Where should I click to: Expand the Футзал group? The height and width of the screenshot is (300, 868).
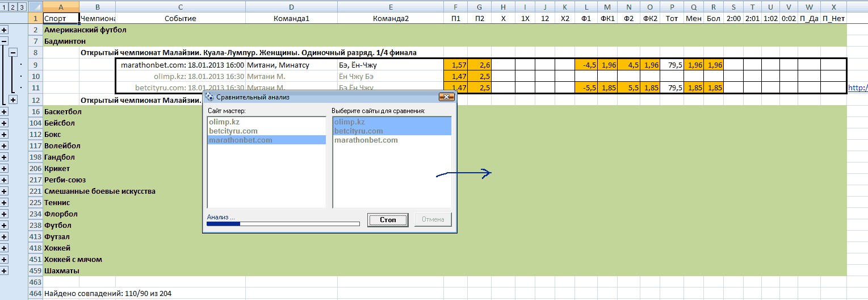point(4,236)
